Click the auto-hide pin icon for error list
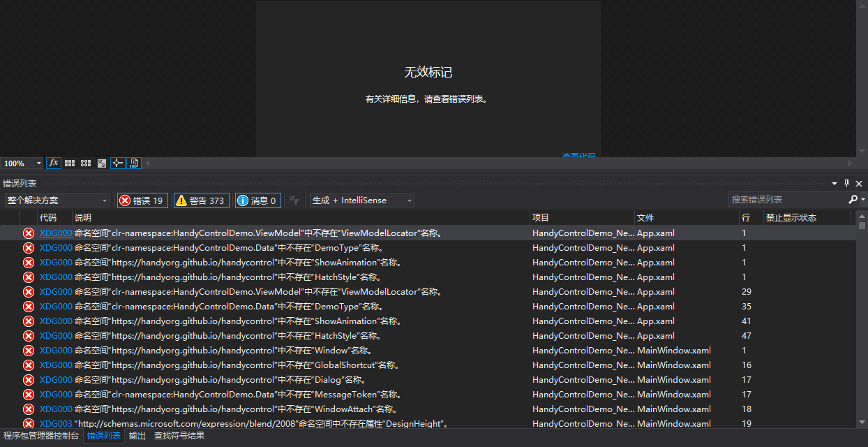This screenshot has height=447, width=868. pyautogui.click(x=847, y=183)
